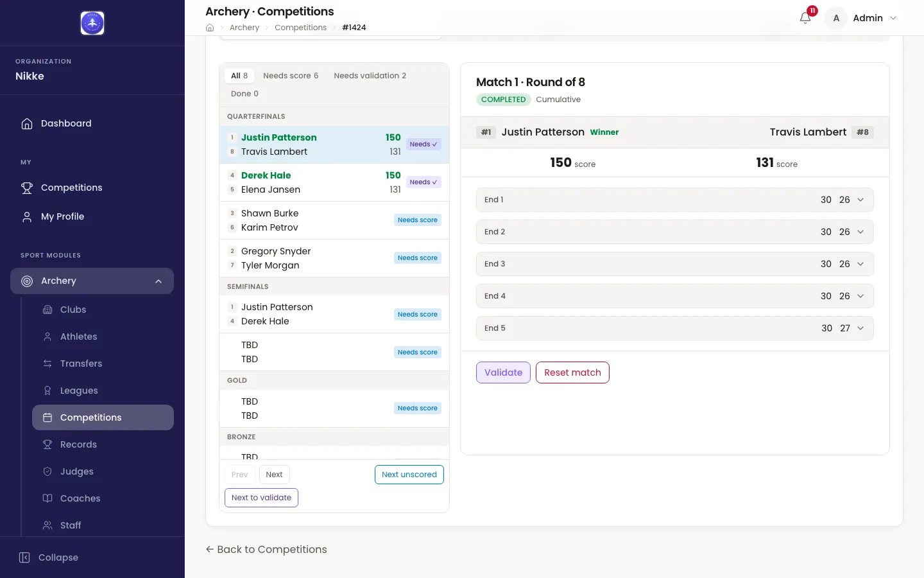Click the Next to validate button

pyautogui.click(x=261, y=498)
